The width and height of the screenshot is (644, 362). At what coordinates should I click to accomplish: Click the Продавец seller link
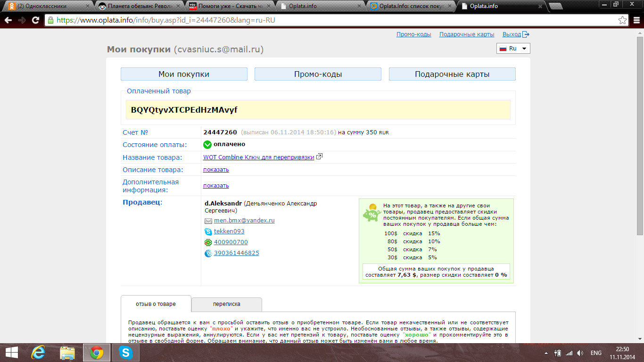tap(142, 202)
